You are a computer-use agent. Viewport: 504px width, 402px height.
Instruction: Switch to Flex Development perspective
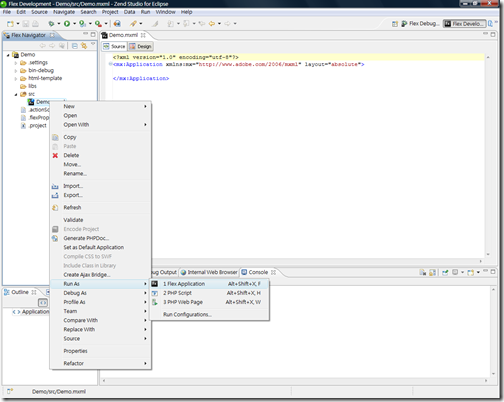click(x=464, y=24)
